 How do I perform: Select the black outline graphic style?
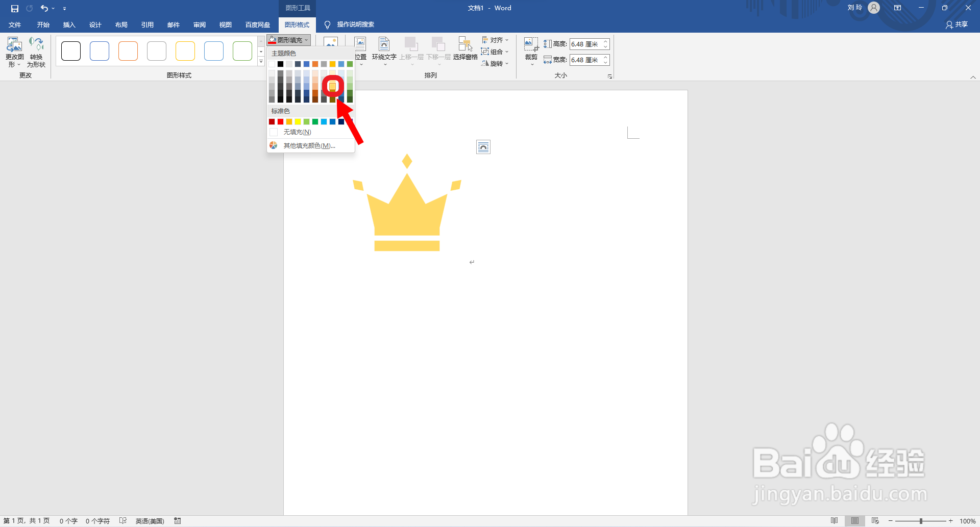point(71,51)
